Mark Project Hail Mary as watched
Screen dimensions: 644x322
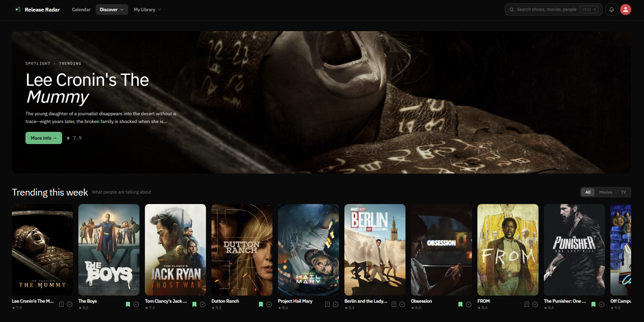pos(336,304)
